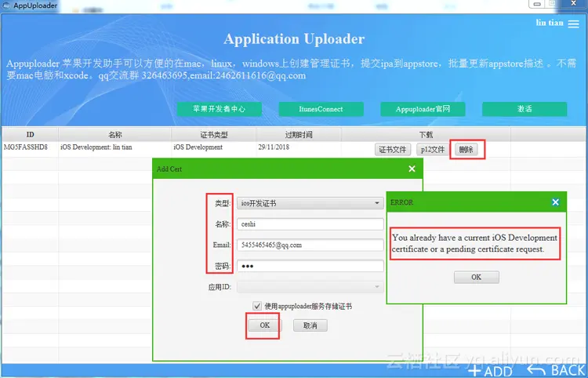Open the 应用ID dropdown
The height and width of the screenshot is (378, 588).
click(310, 287)
